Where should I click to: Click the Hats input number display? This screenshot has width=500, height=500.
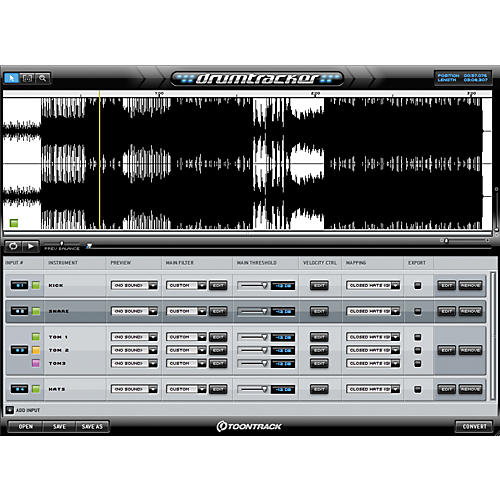pyautogui.click(x=19, y=389)
